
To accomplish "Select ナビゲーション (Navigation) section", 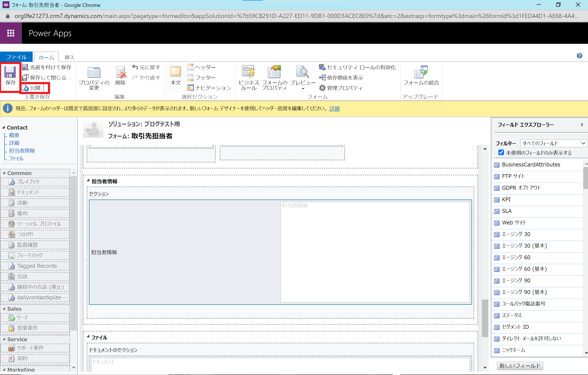I will pos(209,88).
